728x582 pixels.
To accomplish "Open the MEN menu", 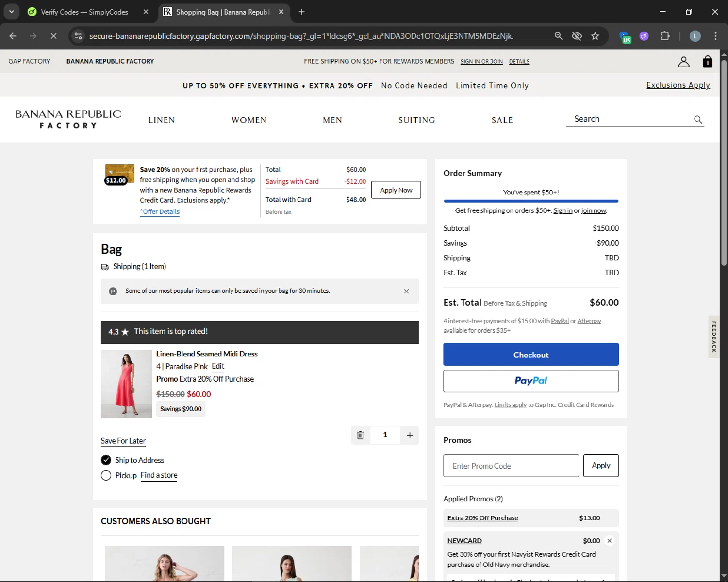I will 332,120.
